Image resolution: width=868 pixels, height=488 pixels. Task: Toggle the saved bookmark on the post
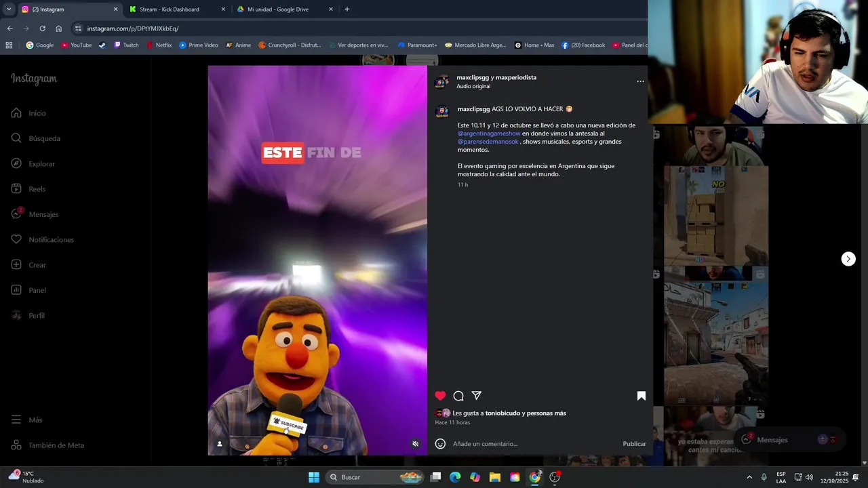[641, 396]
